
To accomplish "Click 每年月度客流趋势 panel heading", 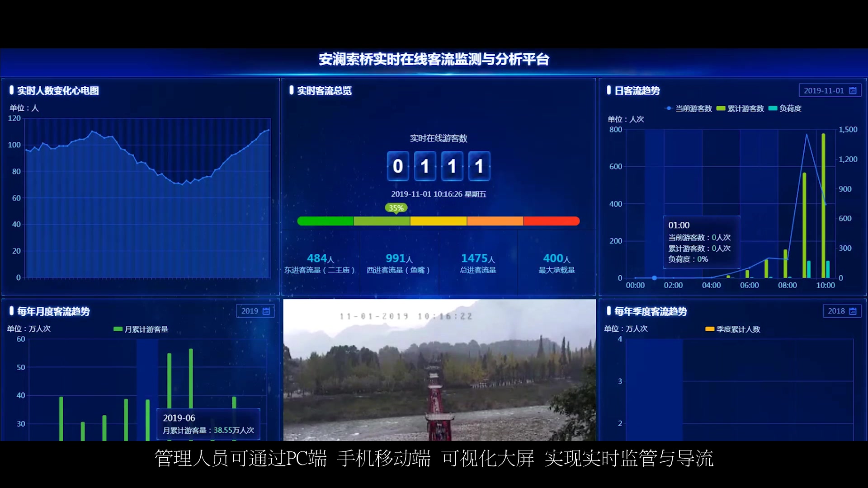I will [53, 311].
